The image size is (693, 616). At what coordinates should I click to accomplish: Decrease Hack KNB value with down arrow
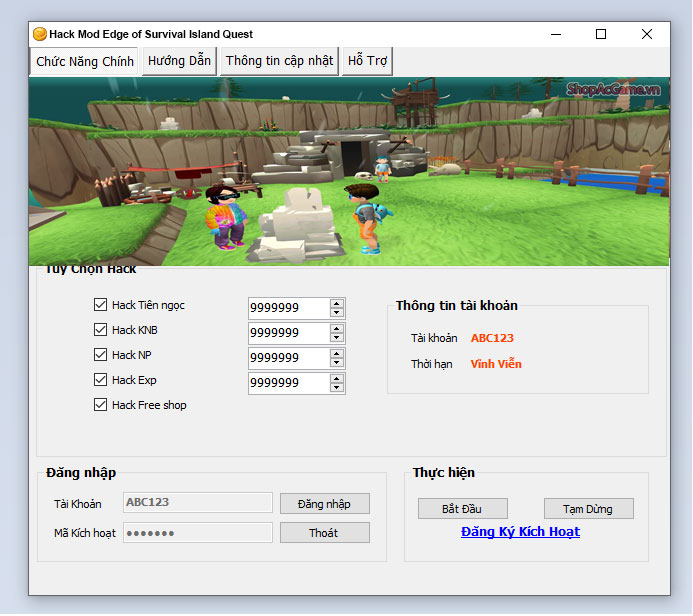(337, 338)
